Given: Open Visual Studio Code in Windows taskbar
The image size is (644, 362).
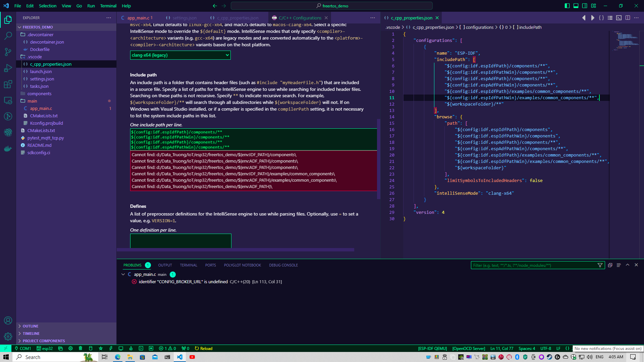Looking at the screenshot, I should pos(180,357).
